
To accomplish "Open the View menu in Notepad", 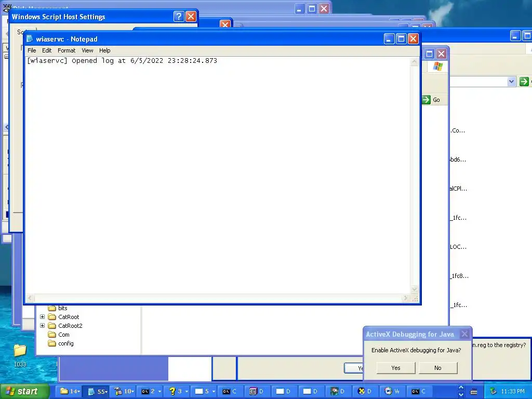I will click(87, 50).
